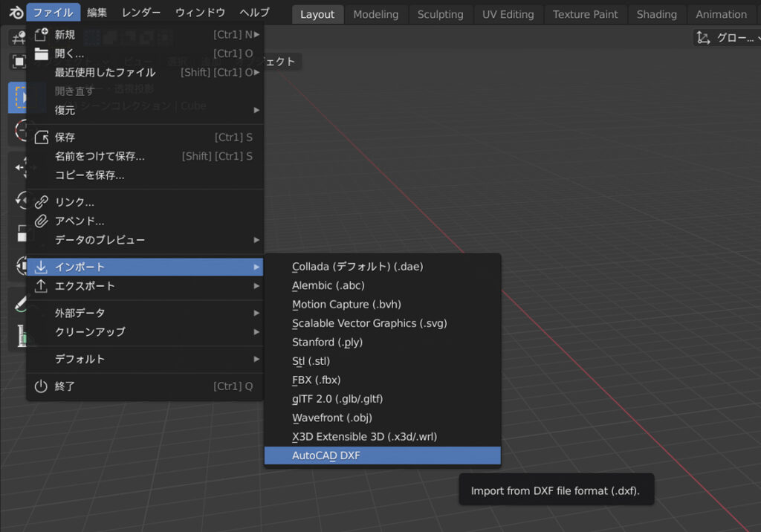Choose 保存 to save the file
This screenshot has height=532, width=761.
click(145, 137)
